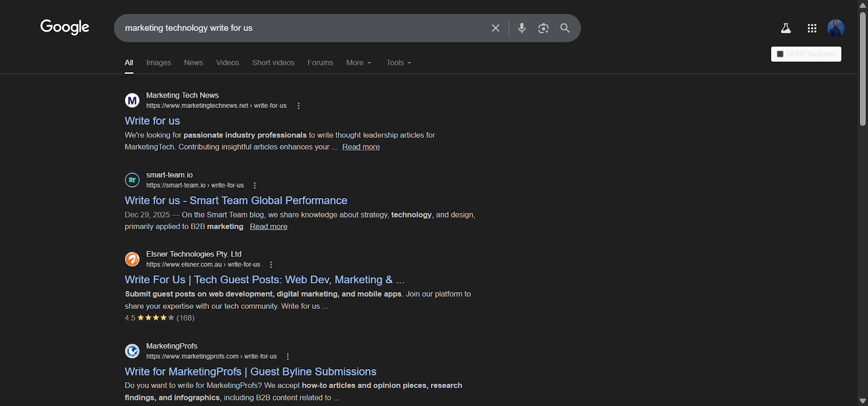
Task: Click Elsner Technologies favicon
Action: tap(132, 259)
